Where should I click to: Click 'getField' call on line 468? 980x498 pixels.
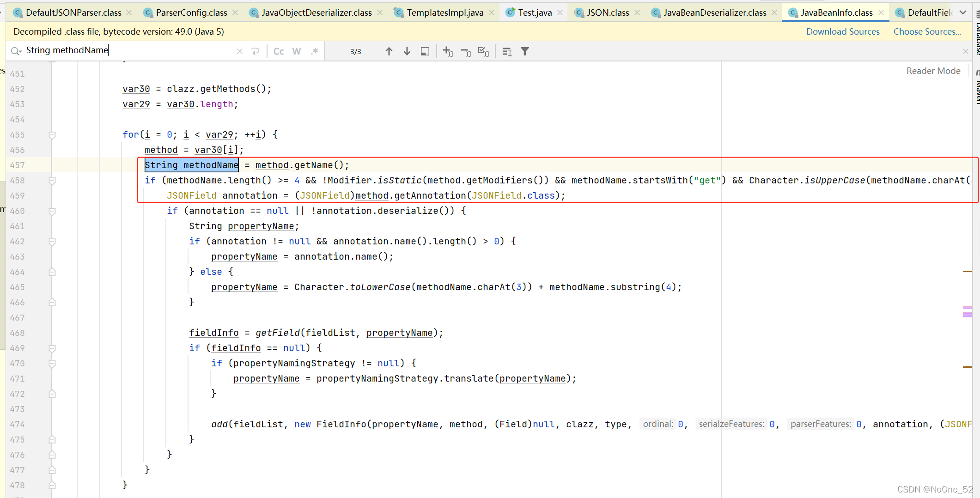coord(278,333)
